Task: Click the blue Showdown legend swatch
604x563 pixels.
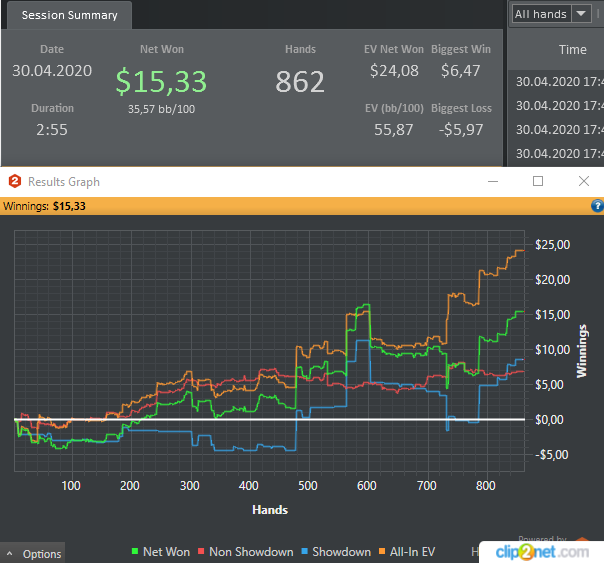Action: coord(305,551)
